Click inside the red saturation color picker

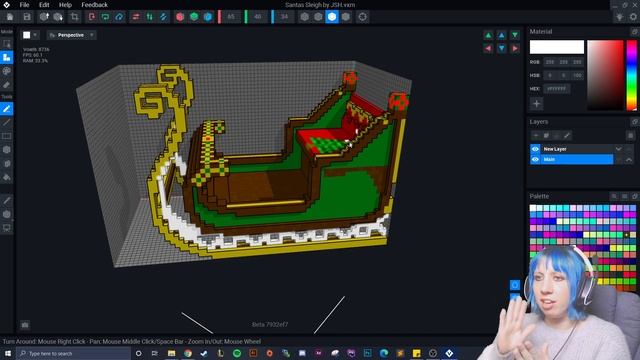pos(606,75)
